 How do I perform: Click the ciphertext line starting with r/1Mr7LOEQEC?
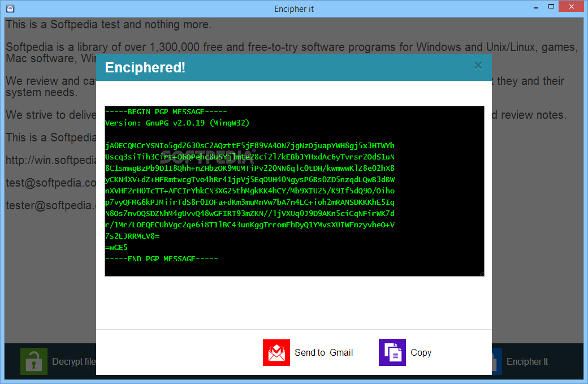[250, 225]
